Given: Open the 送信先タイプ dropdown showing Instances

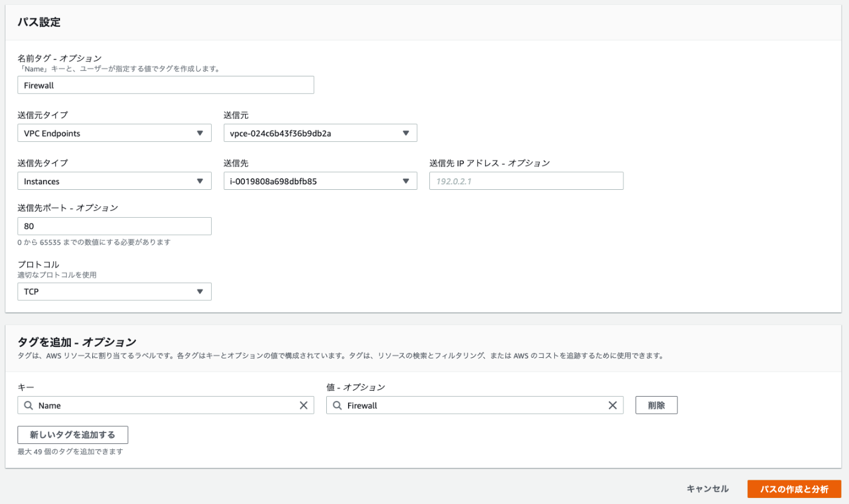Looking at the screenshot, I should coord(115,181).
